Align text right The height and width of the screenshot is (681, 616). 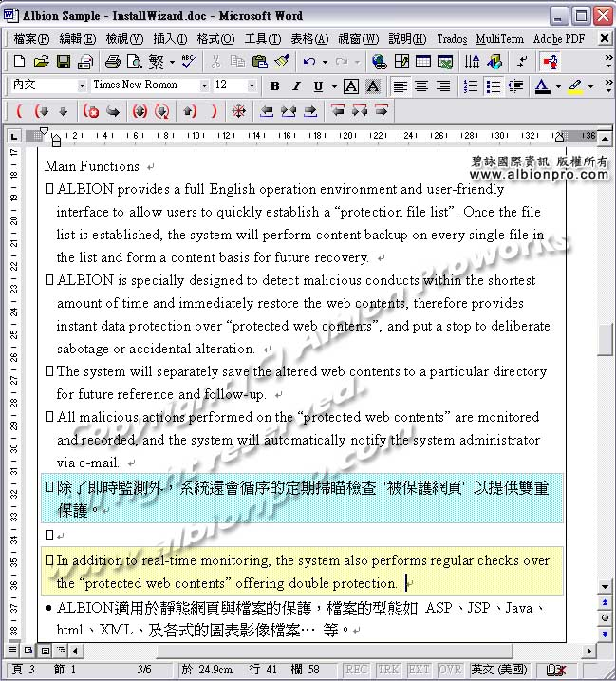[x=443, y=86]
